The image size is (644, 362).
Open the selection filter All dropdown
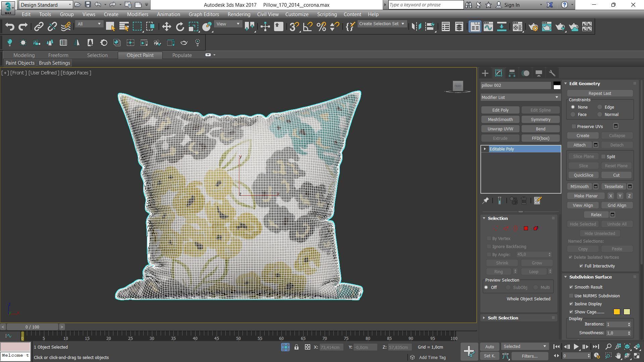coord(89,24)
